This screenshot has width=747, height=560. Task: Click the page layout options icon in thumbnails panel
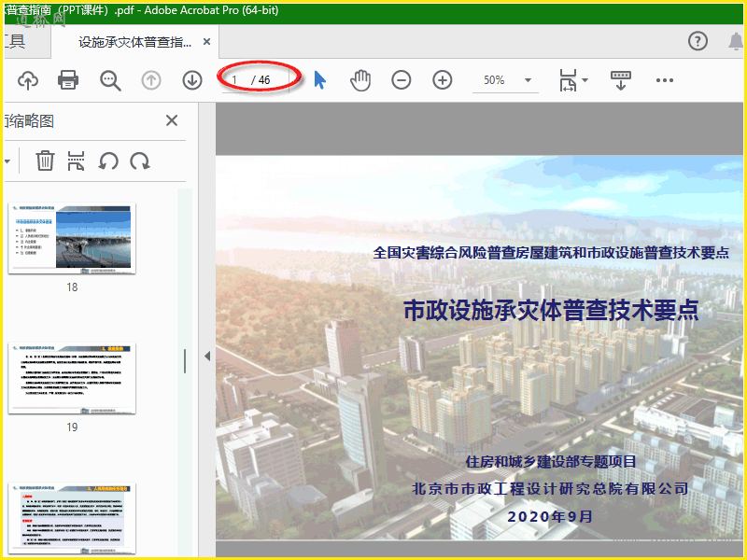tap(77, 161)
